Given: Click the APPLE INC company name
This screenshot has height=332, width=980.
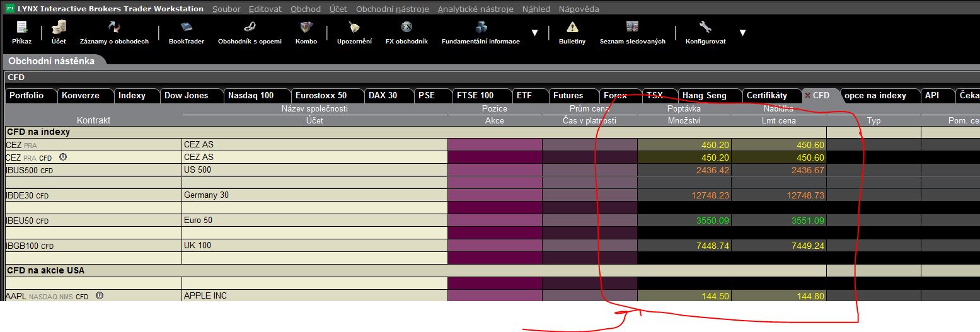Looking at the screenshot, I should [205, 295].
